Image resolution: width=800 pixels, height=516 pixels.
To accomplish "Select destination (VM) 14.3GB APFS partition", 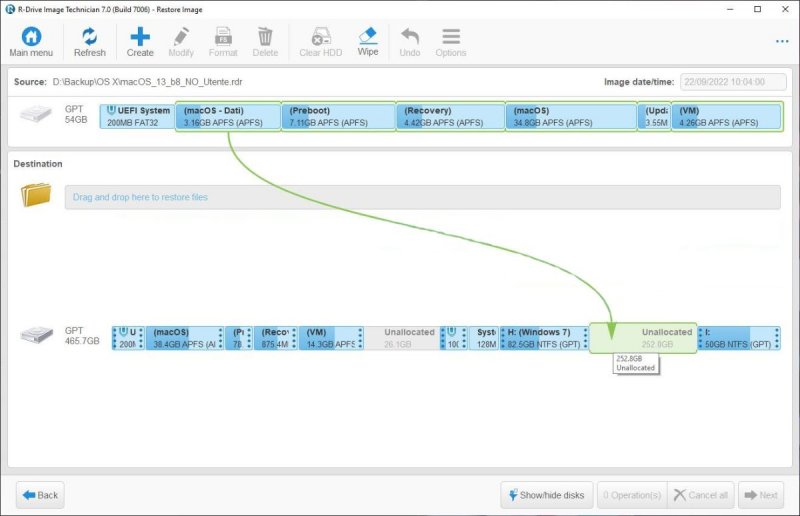I will coord(331,338).
